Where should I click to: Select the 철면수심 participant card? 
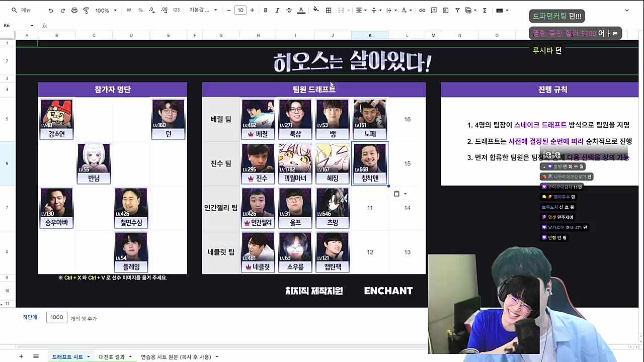coord(131,208)
